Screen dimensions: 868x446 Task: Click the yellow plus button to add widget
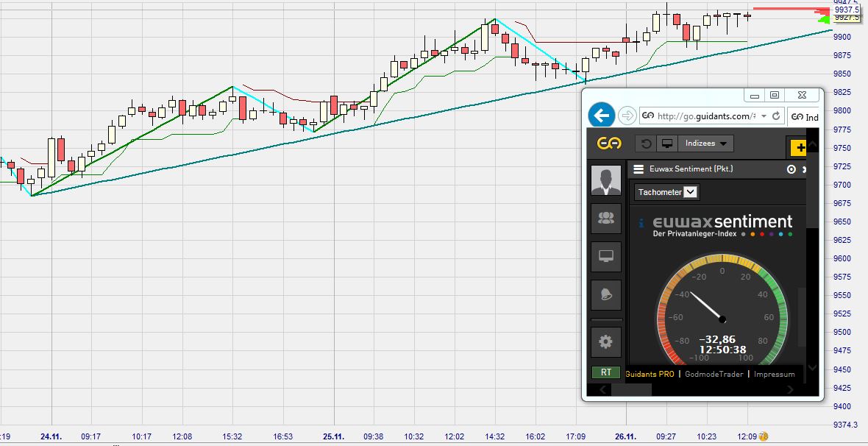pyautogui.click(x=798, y=147)
